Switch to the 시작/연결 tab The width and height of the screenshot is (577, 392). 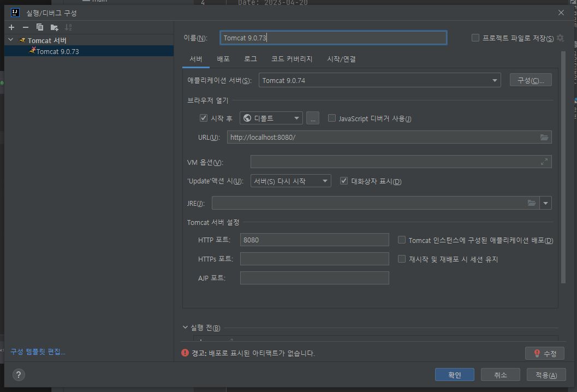coord(341,59)
